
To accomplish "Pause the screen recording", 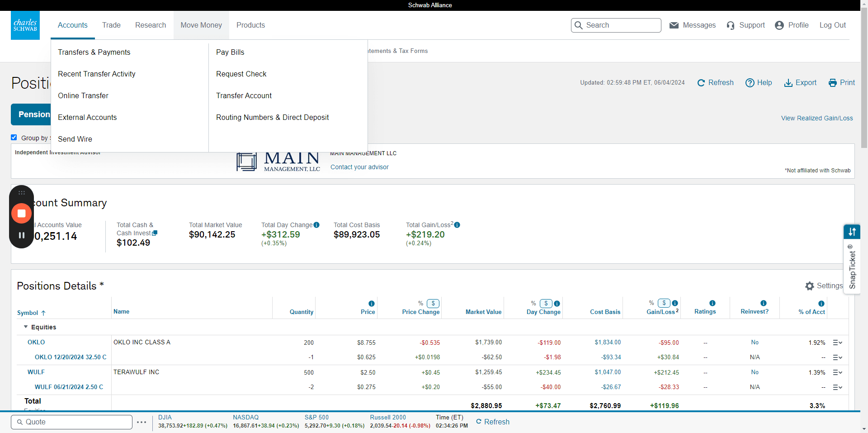I will pyautogui.click(x=21, y=235).
